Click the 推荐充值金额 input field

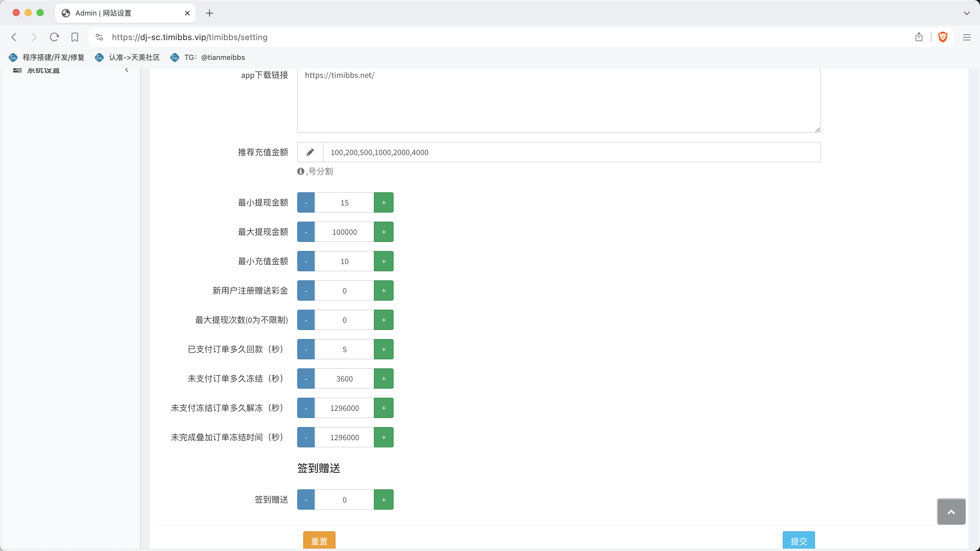click(572, 152)
